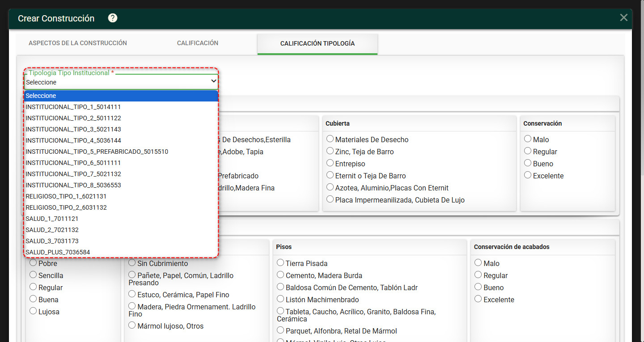Select SALUD_1_7011121 from the list
Image resolution: width=644 pixels, height=342 pixels.
point(121,219)
